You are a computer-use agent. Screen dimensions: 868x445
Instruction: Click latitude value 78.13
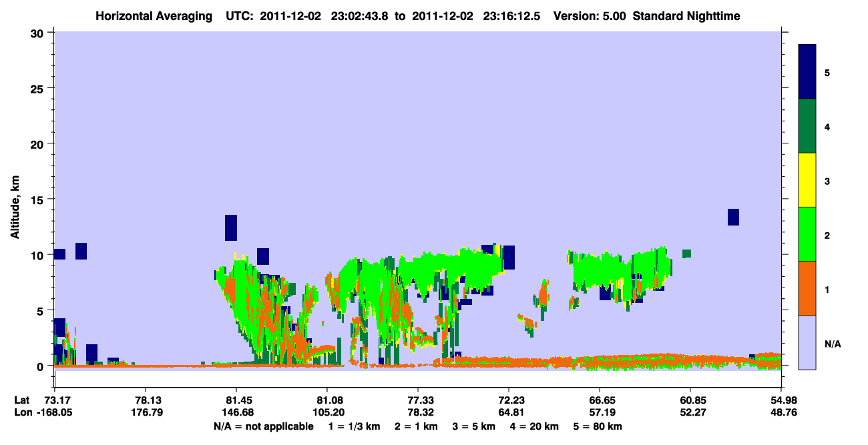coord(146,400)
